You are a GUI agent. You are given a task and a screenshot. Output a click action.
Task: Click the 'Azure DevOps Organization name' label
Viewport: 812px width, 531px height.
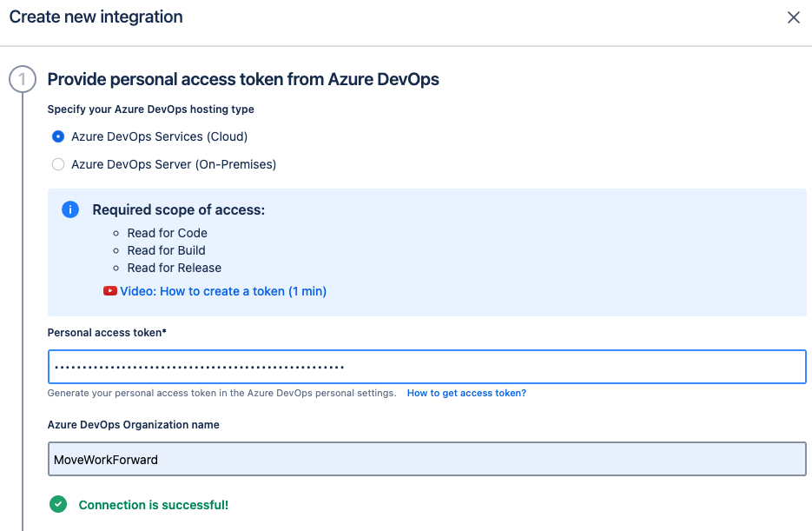pos(133,425)
